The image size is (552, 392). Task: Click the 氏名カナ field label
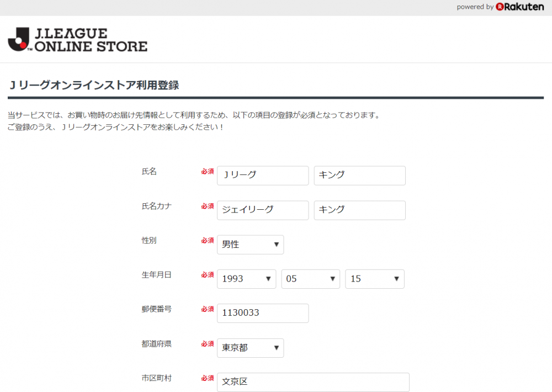pos(157,206)
